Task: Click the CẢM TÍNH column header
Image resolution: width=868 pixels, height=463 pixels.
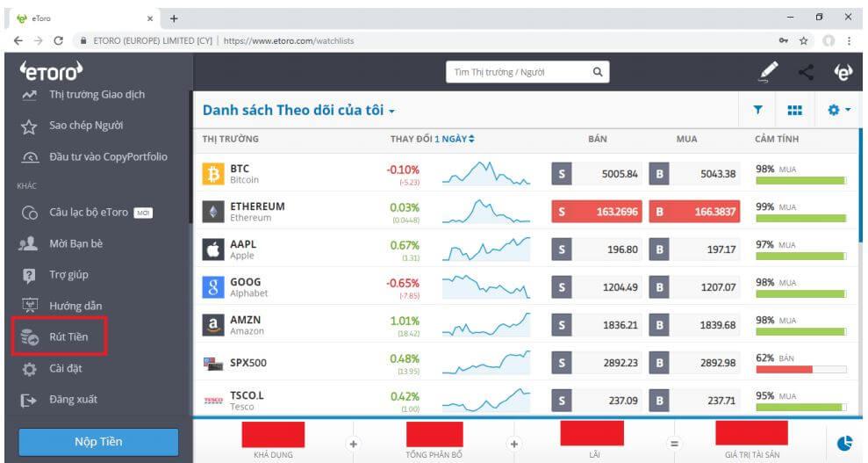Action: click(777, 139)
